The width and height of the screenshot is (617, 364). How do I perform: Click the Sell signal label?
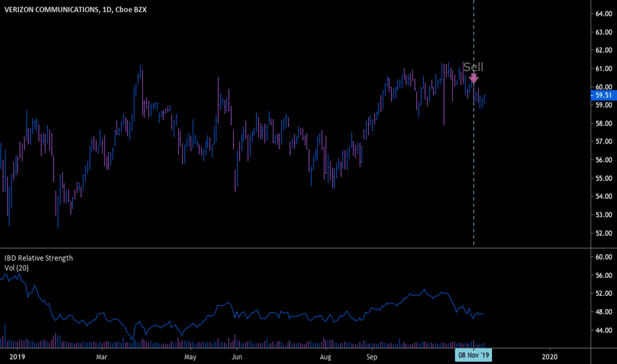[473, 67]
